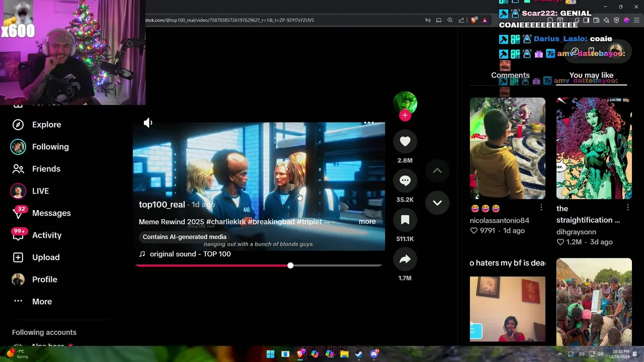
Task: Show hidden system tray icons chevron
Action: 559,354
